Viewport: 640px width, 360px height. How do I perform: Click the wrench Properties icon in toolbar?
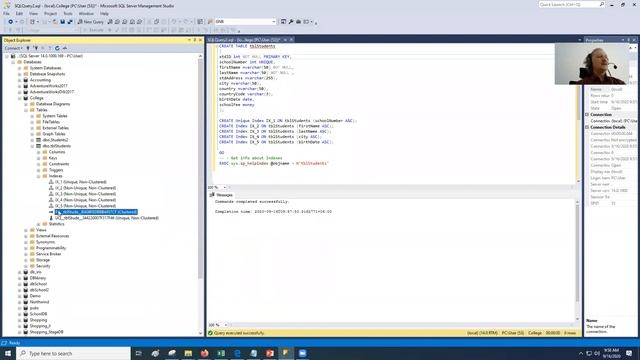(291, 22)
